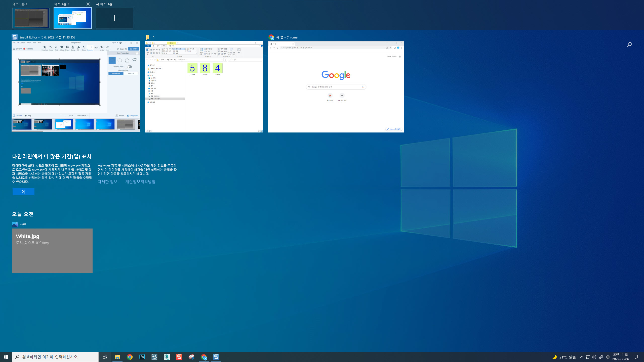Switch to the 데스크톱 1 virtual desktop thumbnail
This screenshot has width=644, height=362.
31,18
